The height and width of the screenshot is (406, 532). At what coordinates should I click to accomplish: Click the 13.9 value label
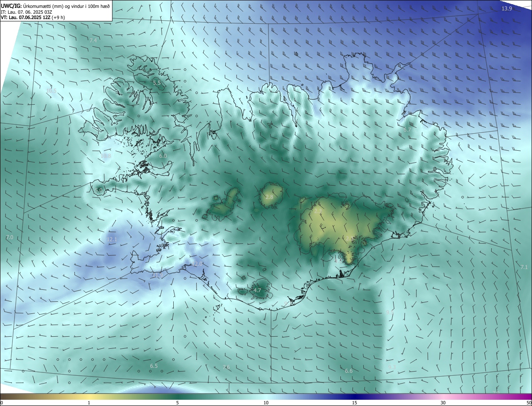point(506,9)
